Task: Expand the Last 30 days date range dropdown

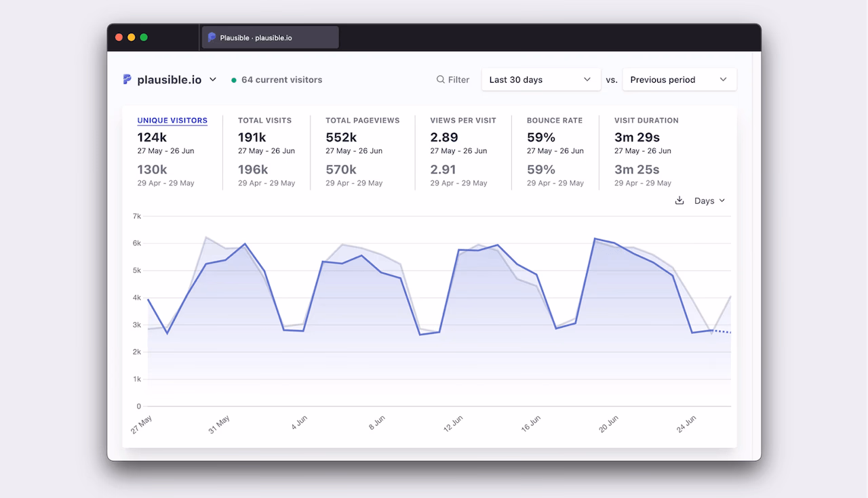Action: pyautogui.click(x=541, y=79)
